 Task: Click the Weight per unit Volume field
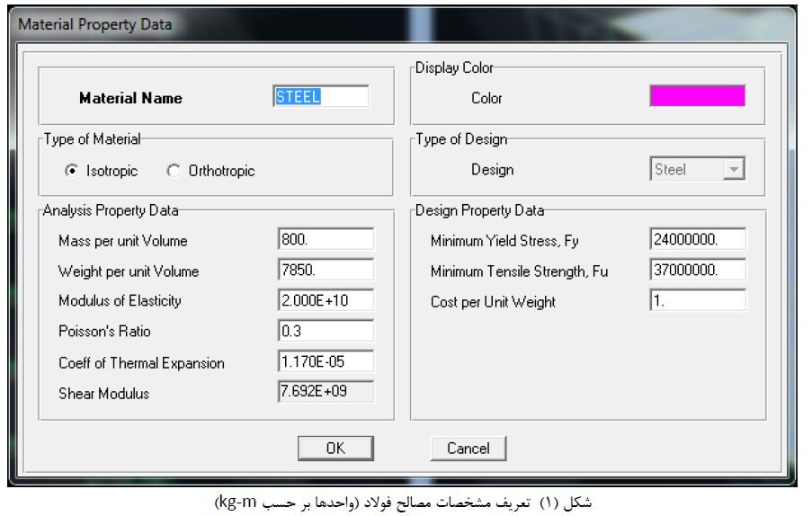326,270
